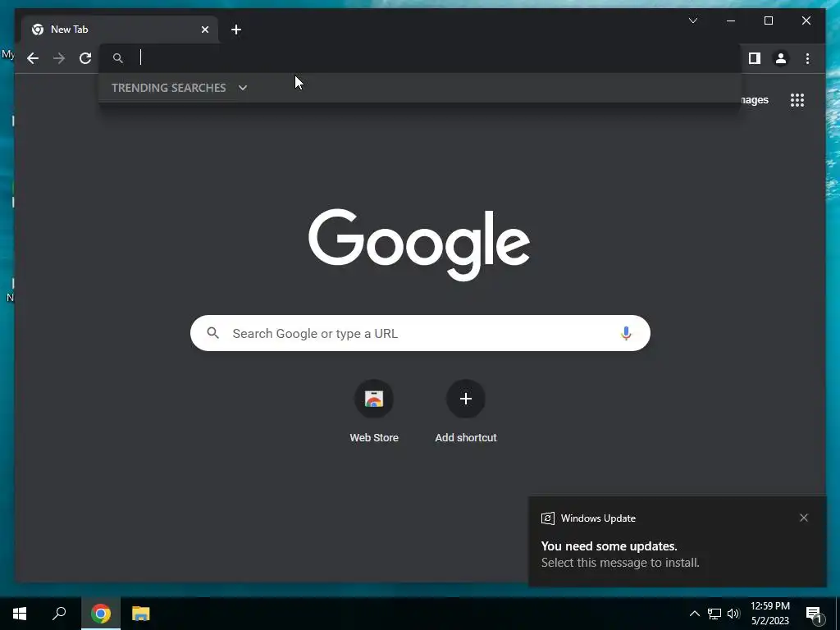Click Windows Update notification icon
This screenshot has width=840, height=630.
(x=547, y=518)
